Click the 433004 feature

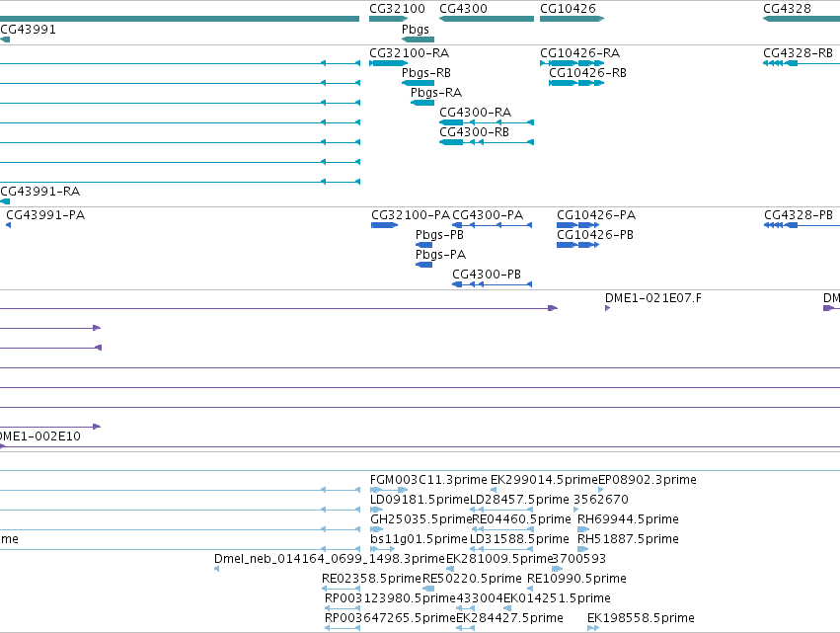pos(466,608)
